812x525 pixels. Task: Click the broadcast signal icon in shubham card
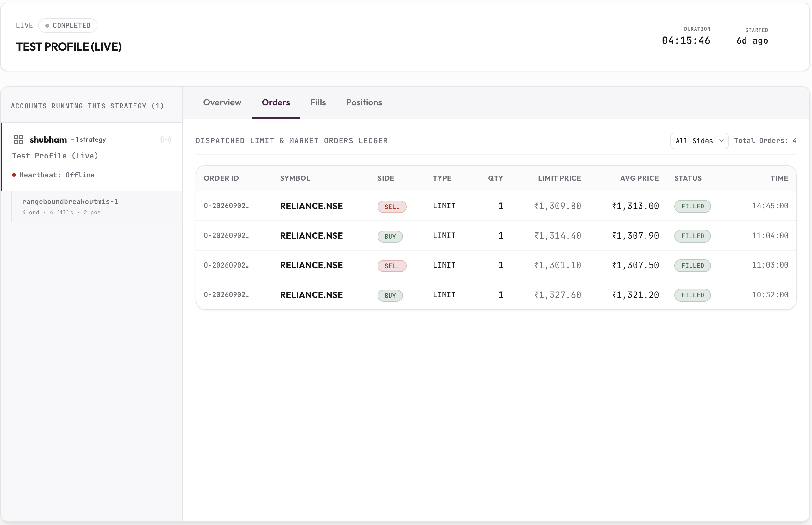166,139
